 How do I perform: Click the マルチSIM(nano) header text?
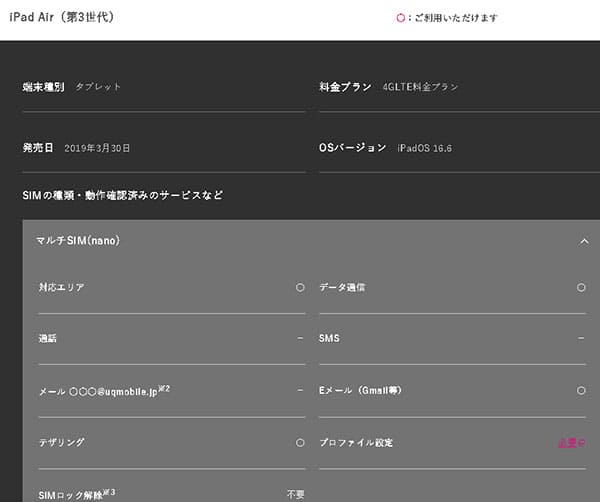78,241
